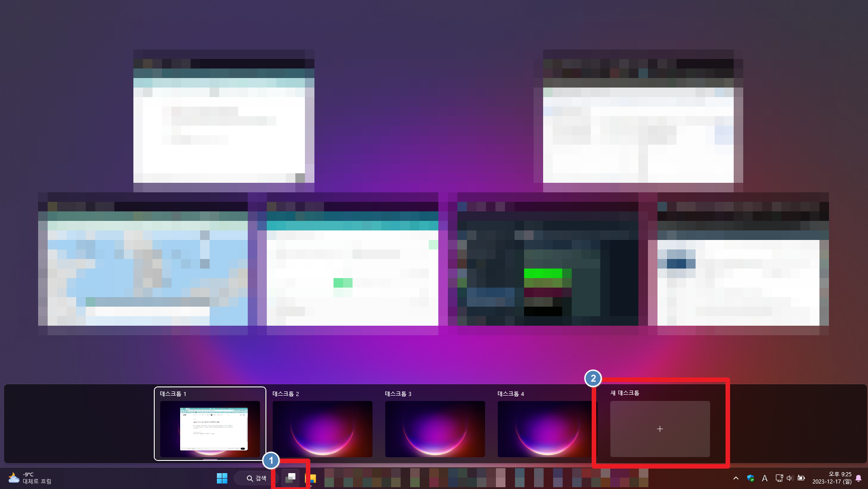Click the battery status tray icon
The image size is (868, 489).
coord(801,478)
